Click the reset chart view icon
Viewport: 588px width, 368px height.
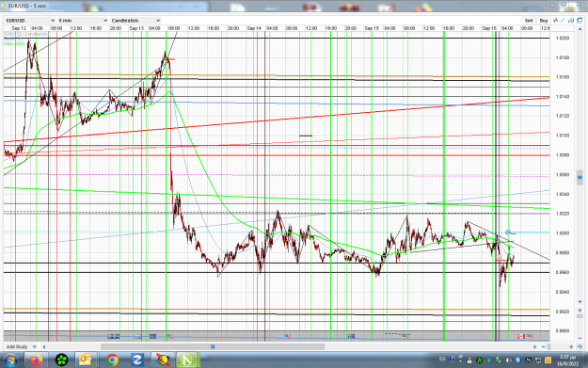(x=580, y=346)
